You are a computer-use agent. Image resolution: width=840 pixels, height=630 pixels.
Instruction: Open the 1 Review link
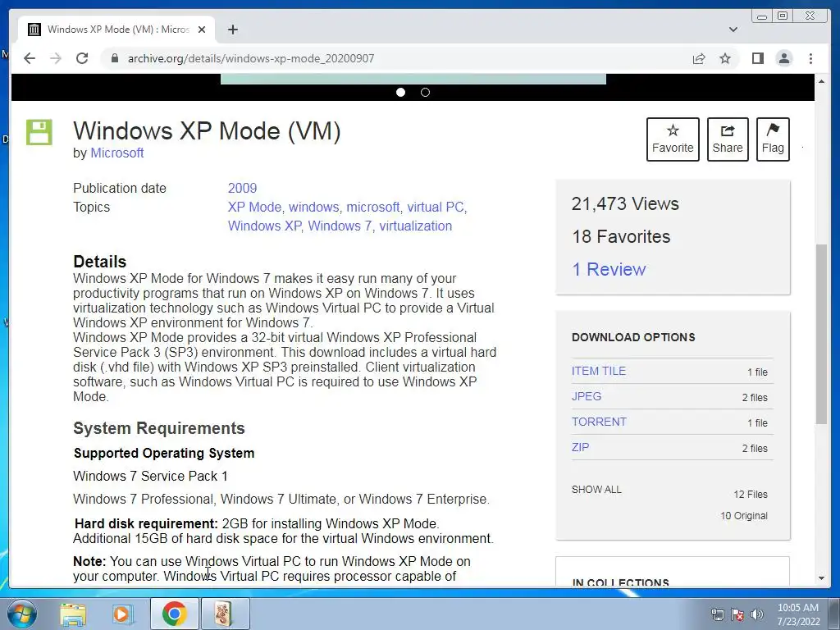609,269
